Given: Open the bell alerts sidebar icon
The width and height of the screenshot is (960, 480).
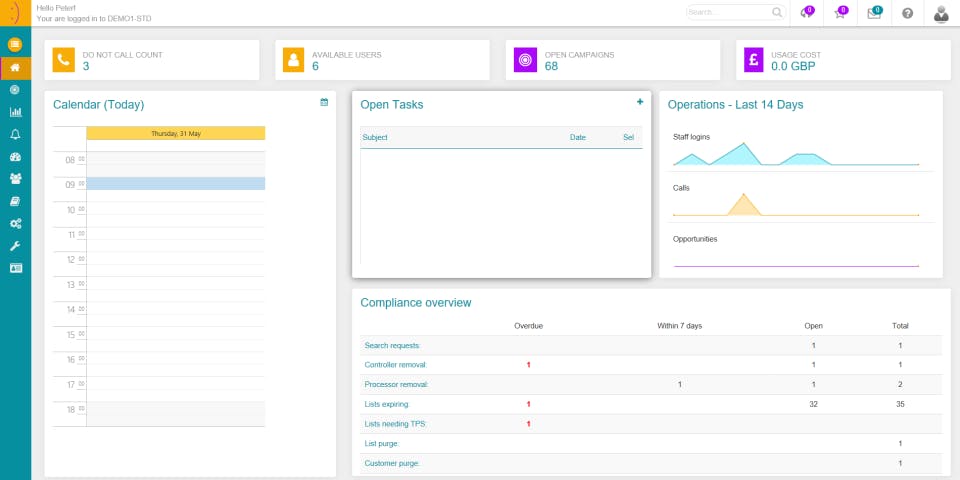Looking at the screenshot, I should click(x=15, y=135).
